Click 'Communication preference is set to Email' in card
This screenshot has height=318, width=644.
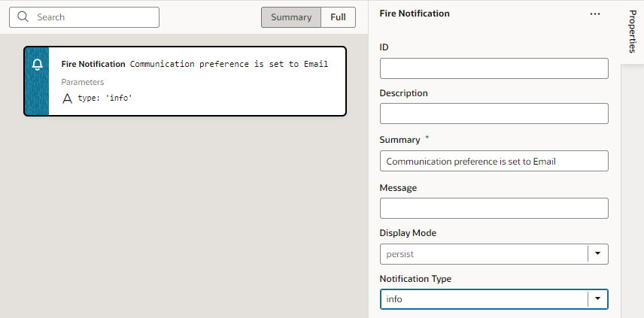(x=229, y=64)
